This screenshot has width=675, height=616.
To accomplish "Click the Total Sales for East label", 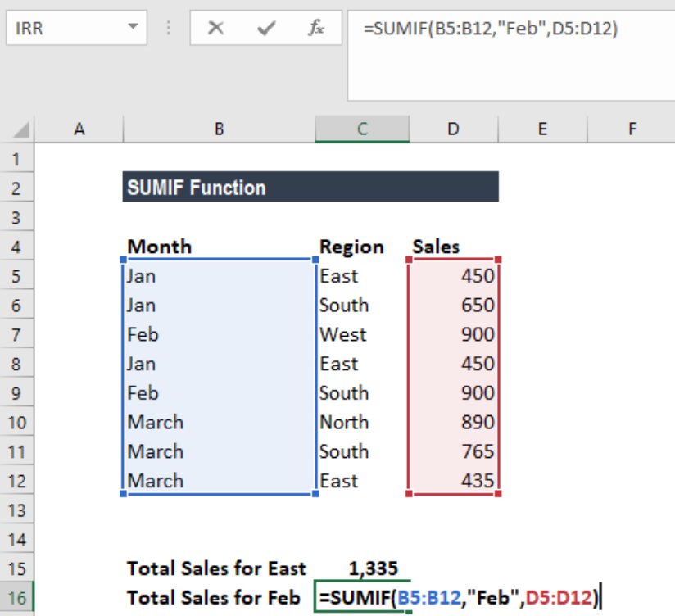I will click(x=216, y=568).
